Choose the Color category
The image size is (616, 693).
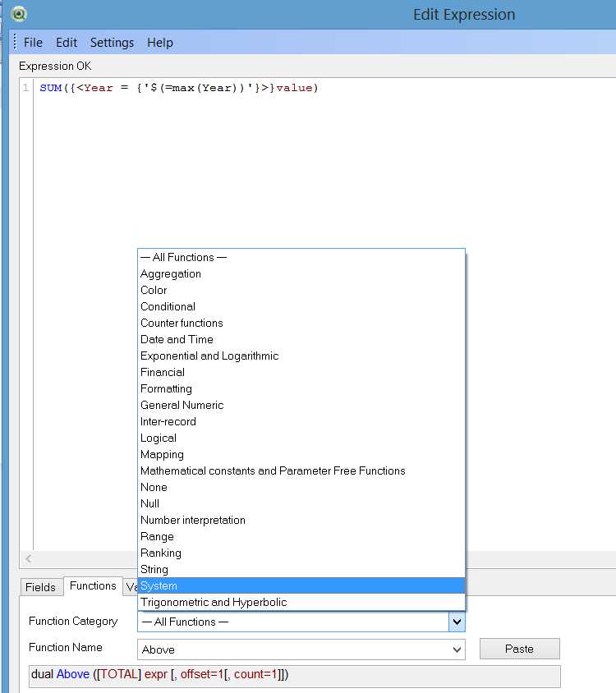(301, 290)
